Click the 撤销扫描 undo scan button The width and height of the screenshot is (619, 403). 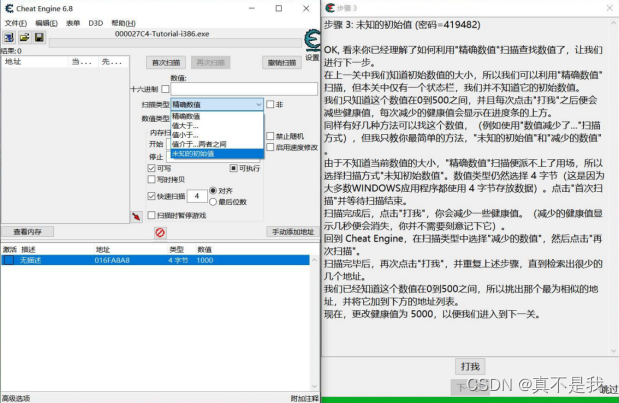click(x=282, y=62)
